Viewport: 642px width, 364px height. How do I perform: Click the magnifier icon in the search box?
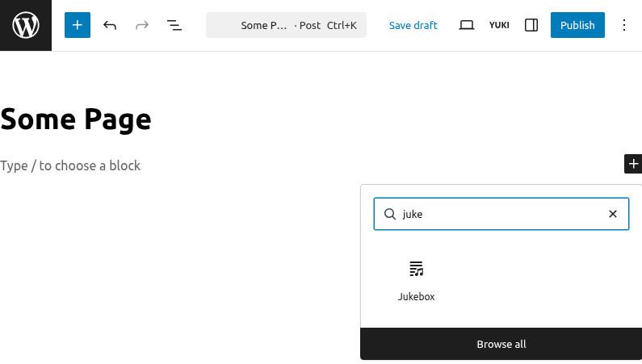coord(390,214)
